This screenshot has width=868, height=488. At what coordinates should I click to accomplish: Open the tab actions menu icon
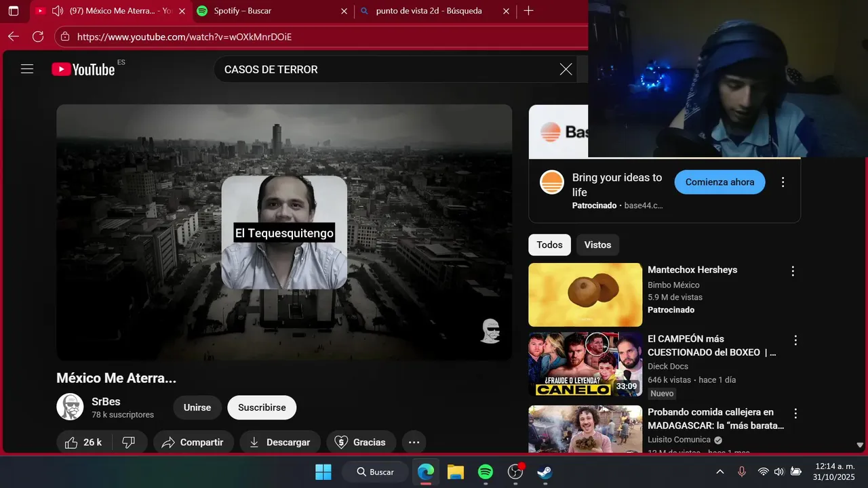[x=13, y=11]
